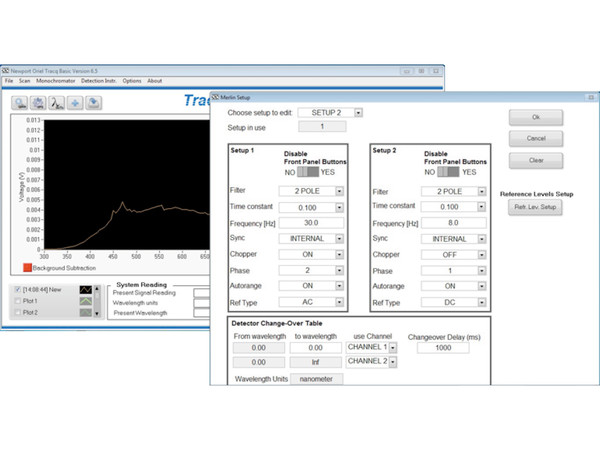Expand the Setup 1 Filter dropdown
Image resolution: width=600 pixels, height=450 pixels.
[339, 192]
